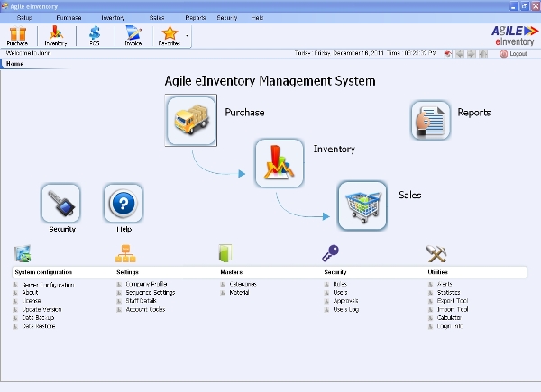The height and width of the screenshot is (392, 541).
Task: Open Export Tool link
Action: [x=453, y=301]
